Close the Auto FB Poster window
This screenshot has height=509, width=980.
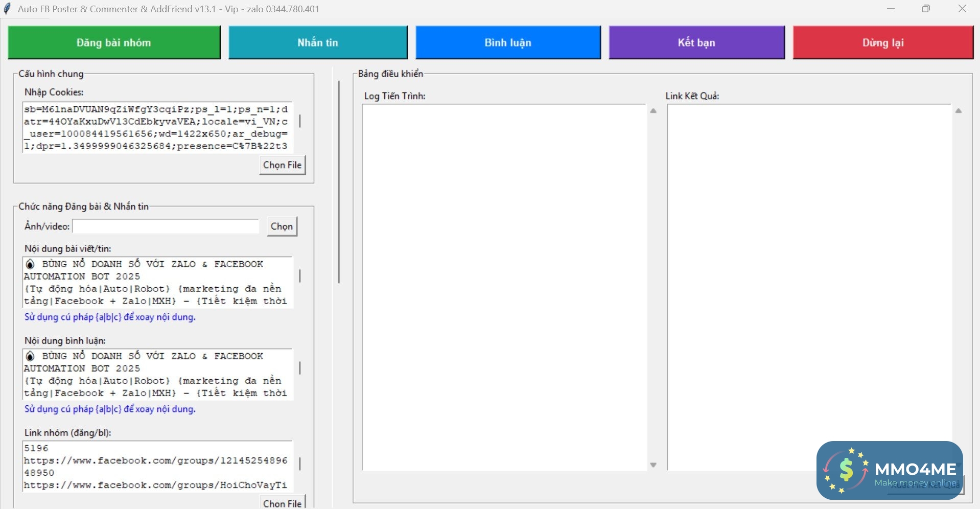[x=962, y=9]
